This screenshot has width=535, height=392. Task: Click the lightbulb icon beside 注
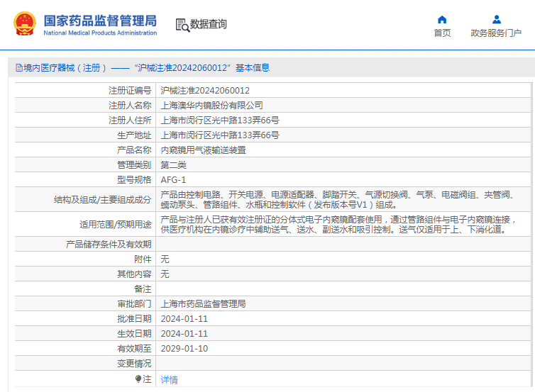[x=138, y=379]
